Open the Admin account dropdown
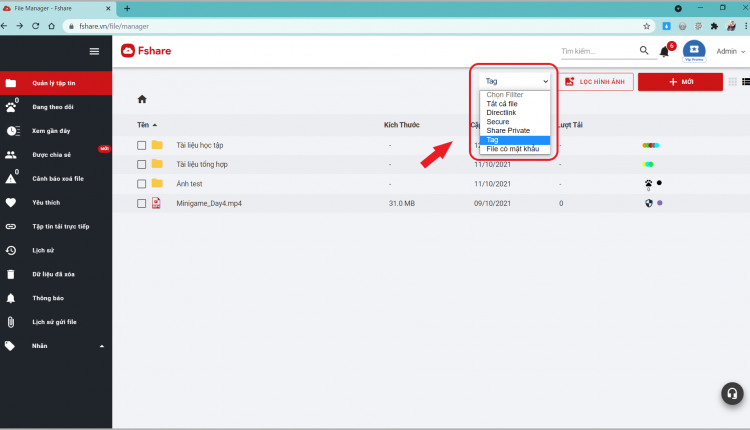The image size is (750, 430). [730, 51]
